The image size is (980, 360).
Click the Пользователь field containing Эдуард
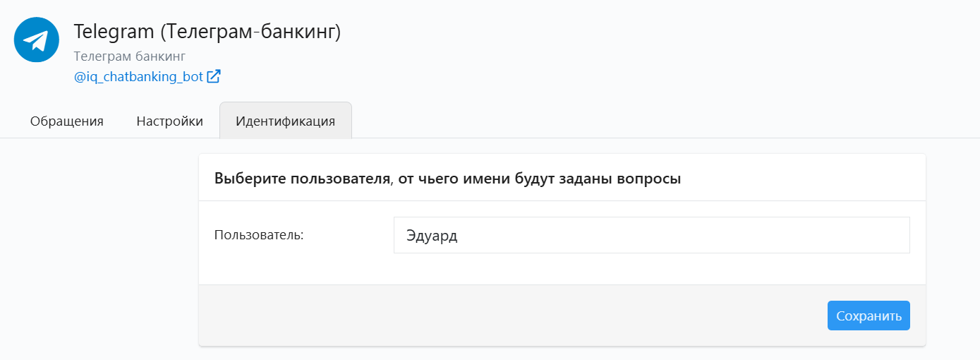652,235
